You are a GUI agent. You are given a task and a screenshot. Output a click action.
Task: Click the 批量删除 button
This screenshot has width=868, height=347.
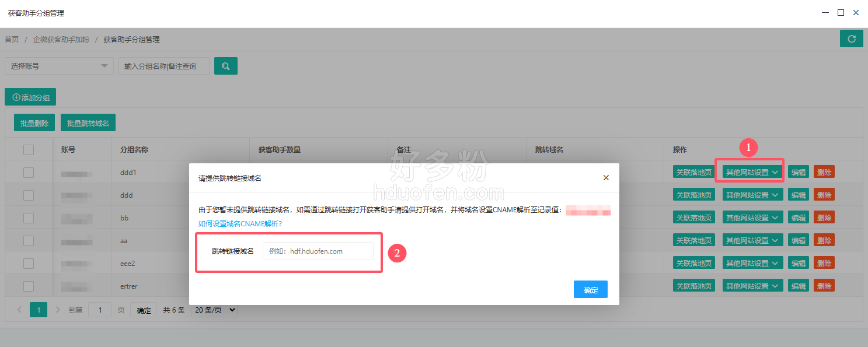(x=34, y=123)
